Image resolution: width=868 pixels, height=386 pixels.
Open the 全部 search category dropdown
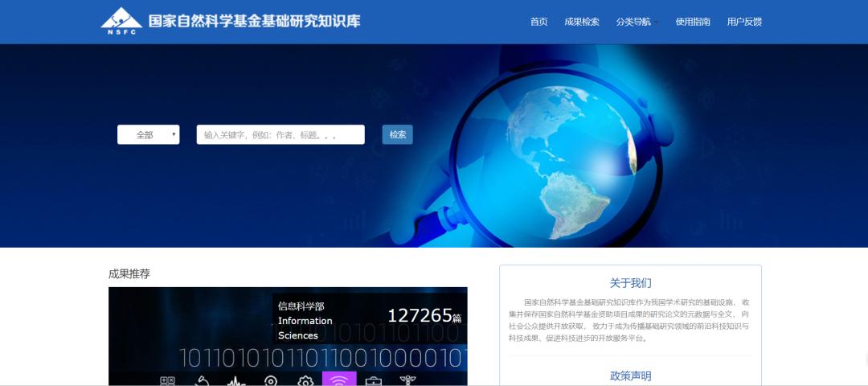point(149,135)
